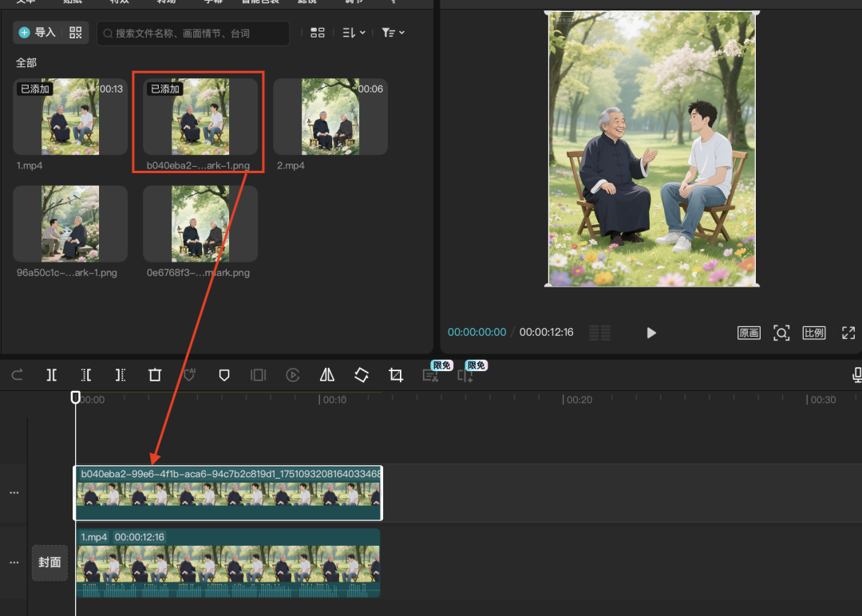Expand the sort order dropdown

[354, 33]
